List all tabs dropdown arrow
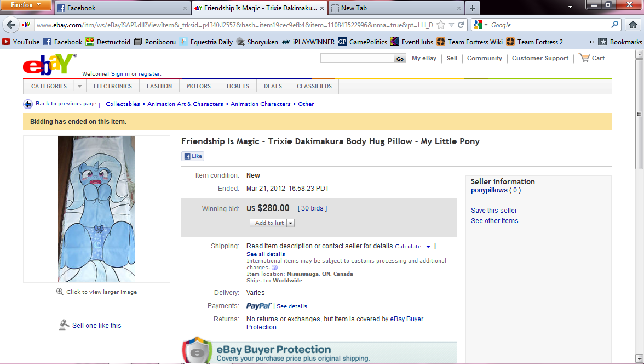This screenshot has width=644, height=364. pos(570,8)
